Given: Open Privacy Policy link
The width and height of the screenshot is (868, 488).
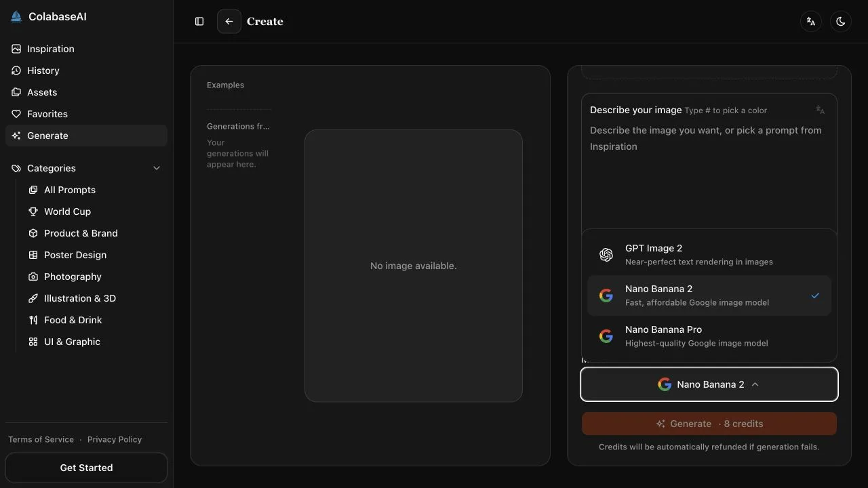Looking at the screenshot, I should click(x=115, y=439).
